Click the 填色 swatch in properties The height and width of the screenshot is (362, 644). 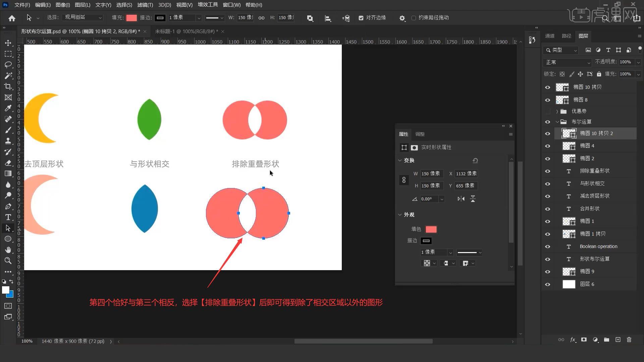coord(431,229)
